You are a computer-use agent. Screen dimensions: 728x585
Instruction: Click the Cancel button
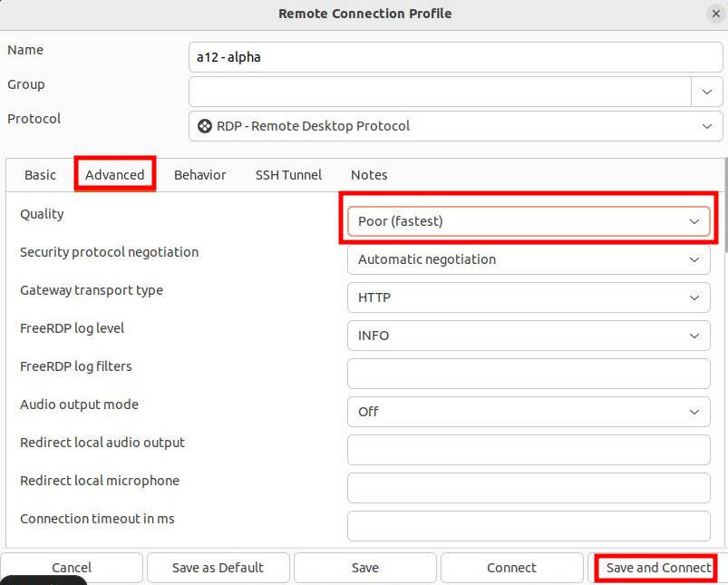point(72,568)
